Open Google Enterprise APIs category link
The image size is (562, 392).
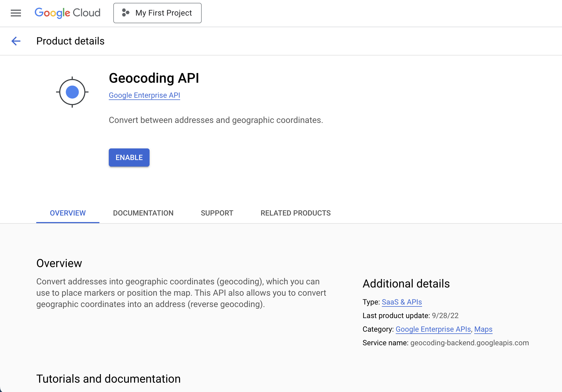point(433,329)
